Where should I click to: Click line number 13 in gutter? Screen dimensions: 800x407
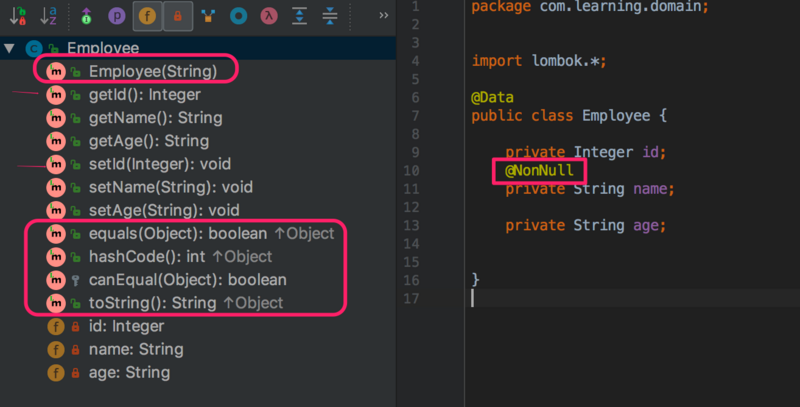(x=411, y=225)
